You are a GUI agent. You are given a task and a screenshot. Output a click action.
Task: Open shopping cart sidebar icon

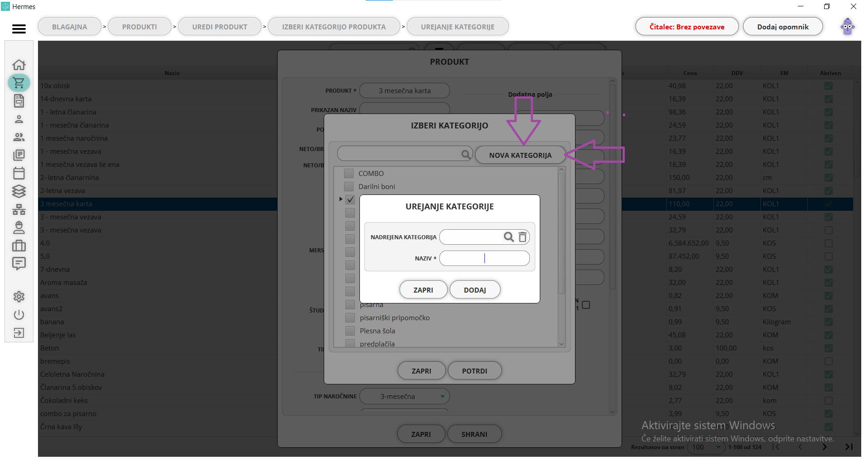(x=19, y=83)
